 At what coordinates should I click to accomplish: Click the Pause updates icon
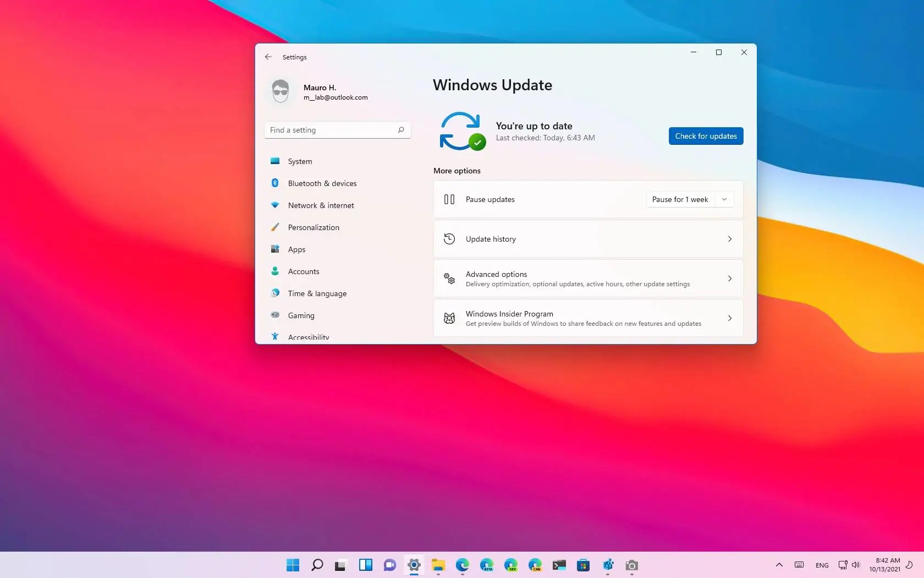(449, 199)
